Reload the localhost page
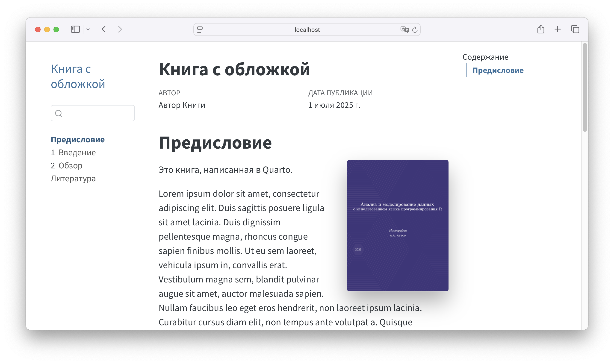Screen dimensions: 614x364 [415, 30]
